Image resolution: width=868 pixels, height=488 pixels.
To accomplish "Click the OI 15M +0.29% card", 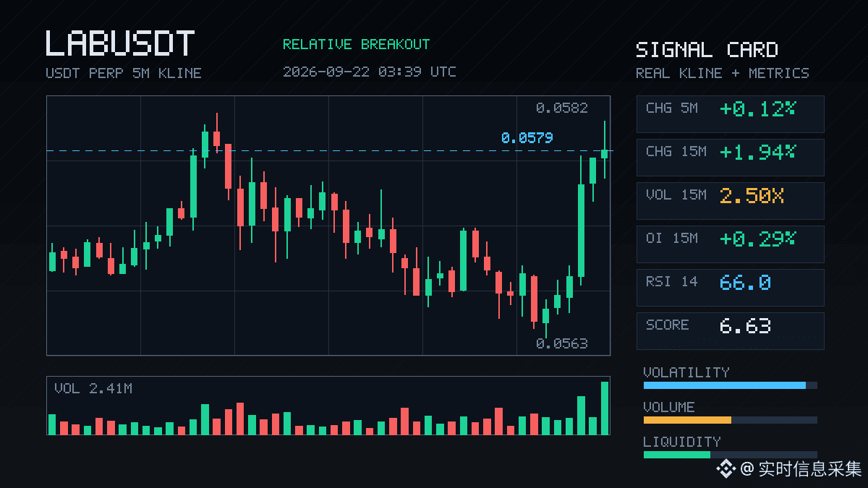I will 730,244.
